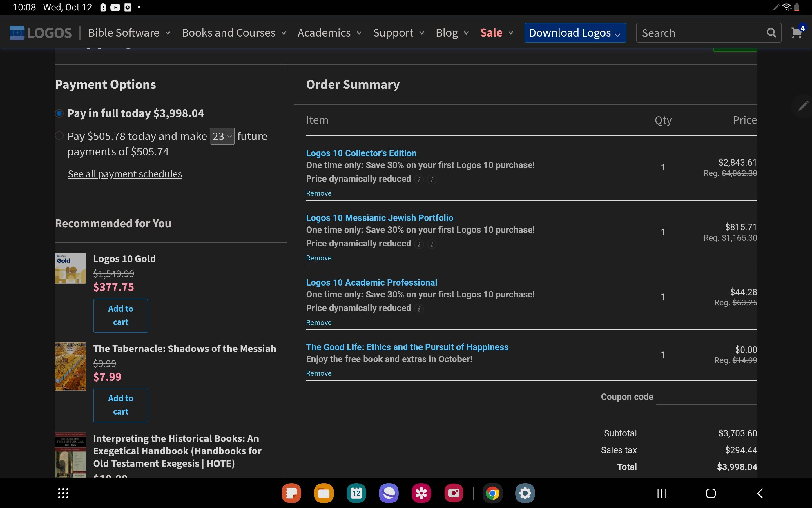Open the 23 future payments dropdown

click(x=222, y=136)
